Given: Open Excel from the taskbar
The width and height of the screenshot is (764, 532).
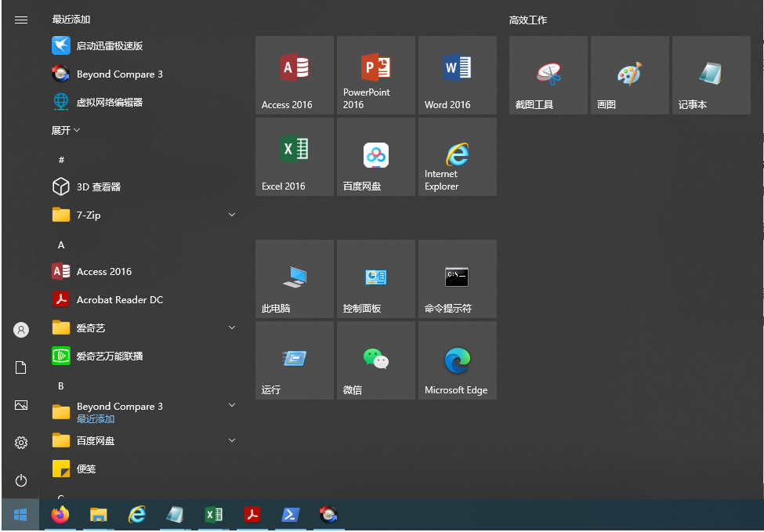Looking at the screenshot, I should (x=213, y=515).
